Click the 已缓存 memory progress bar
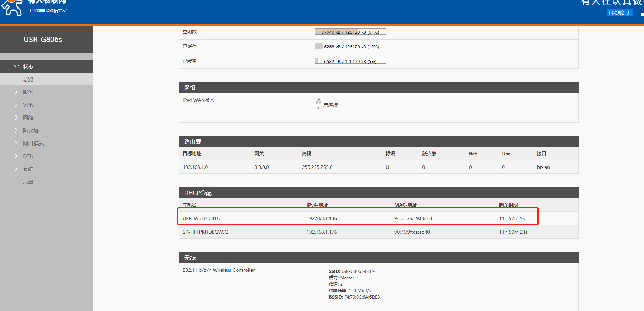The height and width of the screenshot is (311, 644). coord(350,47)
